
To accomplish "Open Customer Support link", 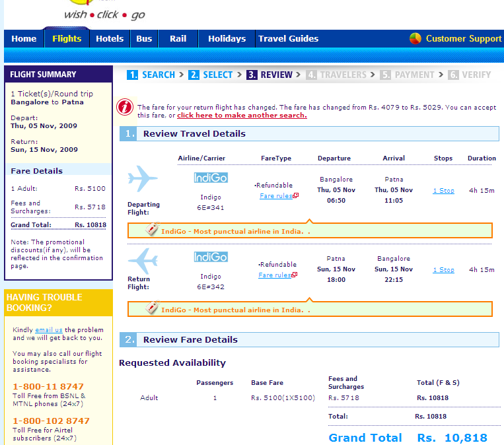I will pos(464,38).
